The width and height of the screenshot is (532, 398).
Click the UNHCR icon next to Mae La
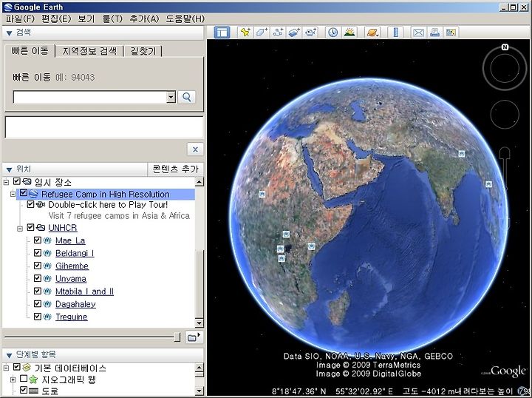click(x=47, y=240)
